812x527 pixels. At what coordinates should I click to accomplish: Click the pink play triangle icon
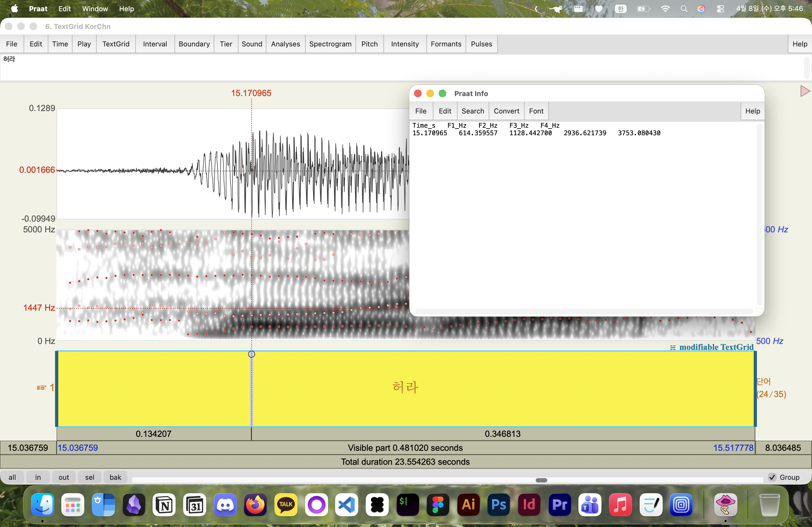click(805, 91)
